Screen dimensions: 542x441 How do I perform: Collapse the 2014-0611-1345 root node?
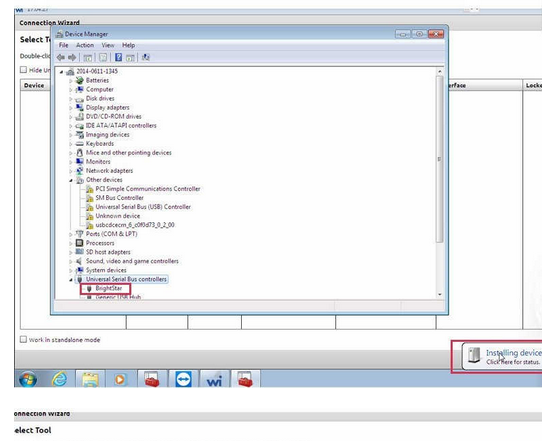(x=61, y=72)
